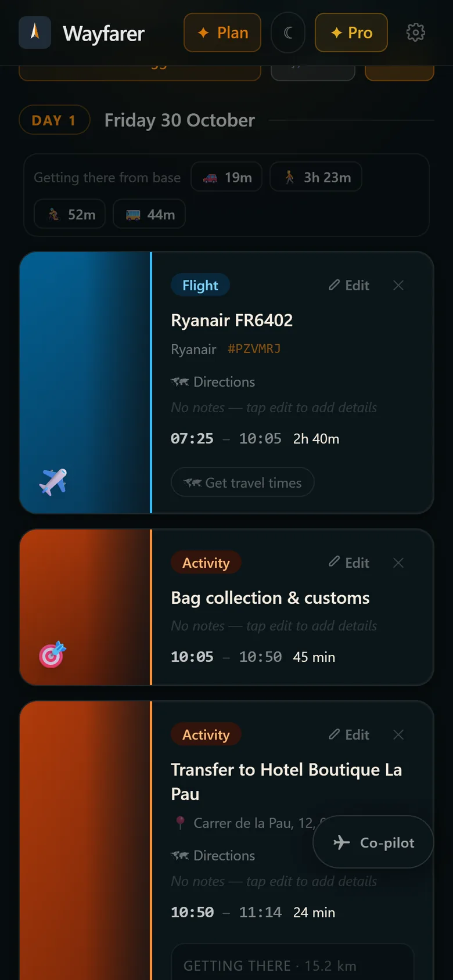Edit the Transfer to Hotel Boutique activity
This screenshot has height=980, width=453.
click(x=349, y=734)
